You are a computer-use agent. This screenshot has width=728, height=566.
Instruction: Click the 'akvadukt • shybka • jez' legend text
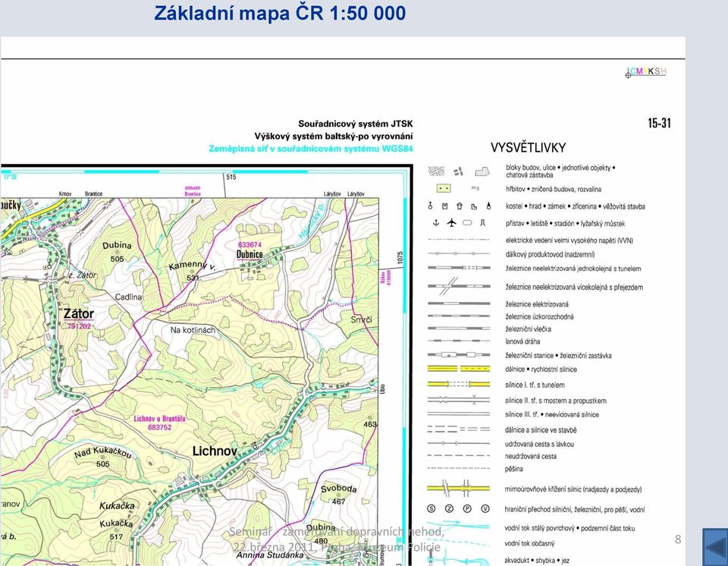pyautogui.click(x=537, y=561)
